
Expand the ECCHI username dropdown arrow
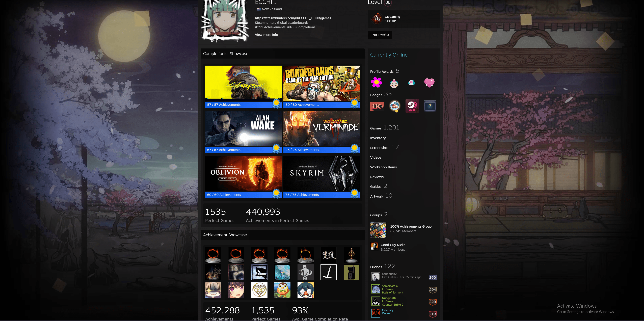point(275,3)
